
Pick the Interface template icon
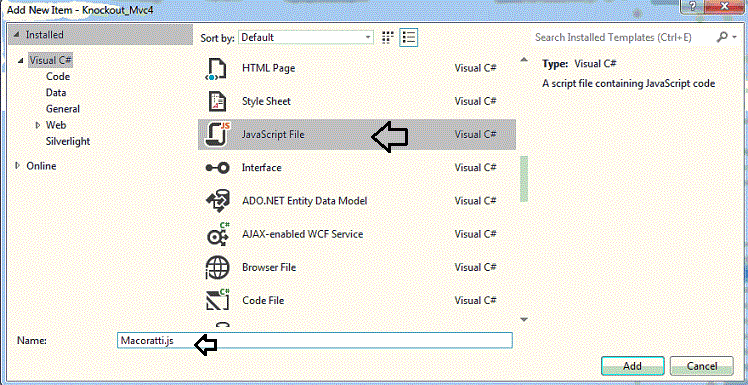217,168
